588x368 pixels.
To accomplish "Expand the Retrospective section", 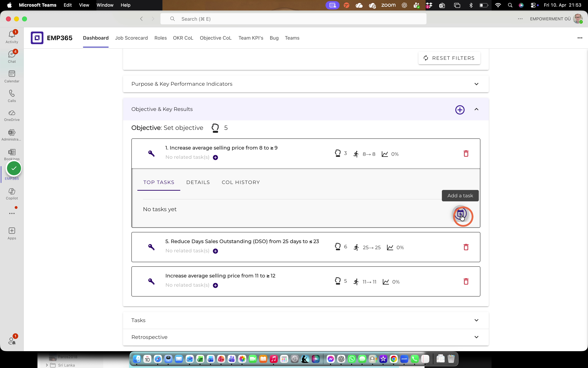I will pyautogui.click(x=476, y=337).
